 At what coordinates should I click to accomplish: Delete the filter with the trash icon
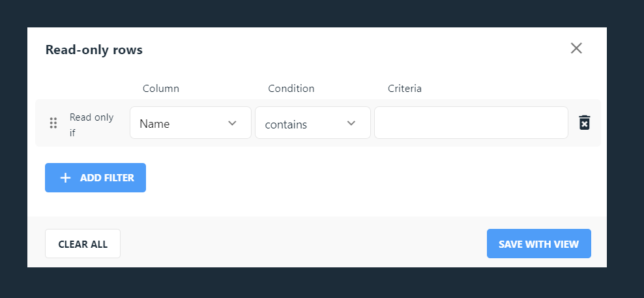[585, 123]
